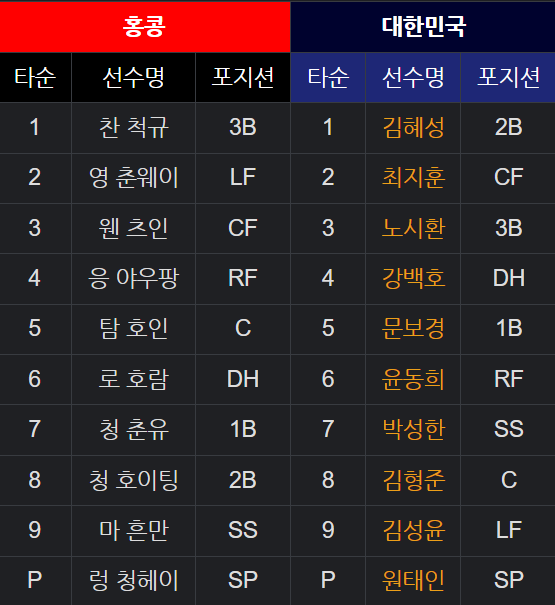Select the player name 마 흔만

click(x=134, y=530)
